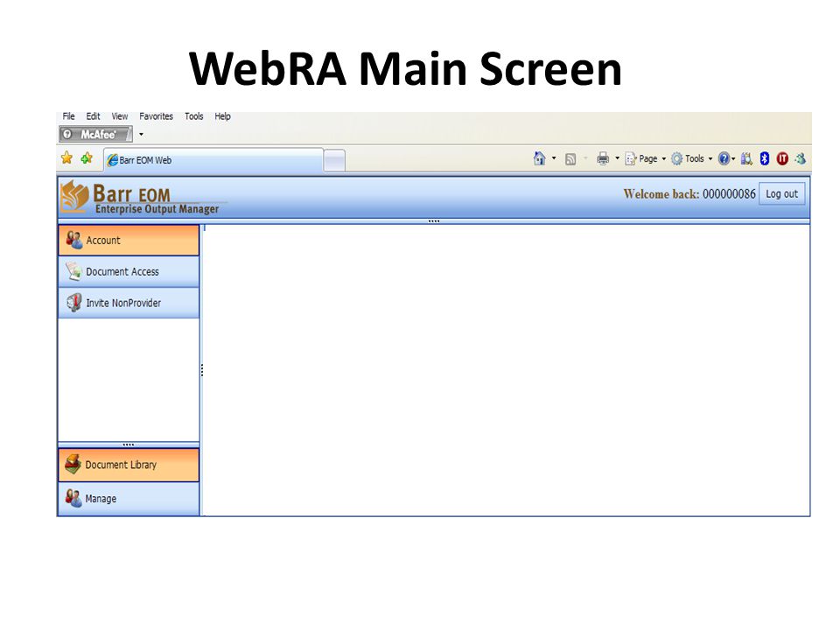
Task: Click the Add to Favorites icon
Action: [x=87, y=158]
